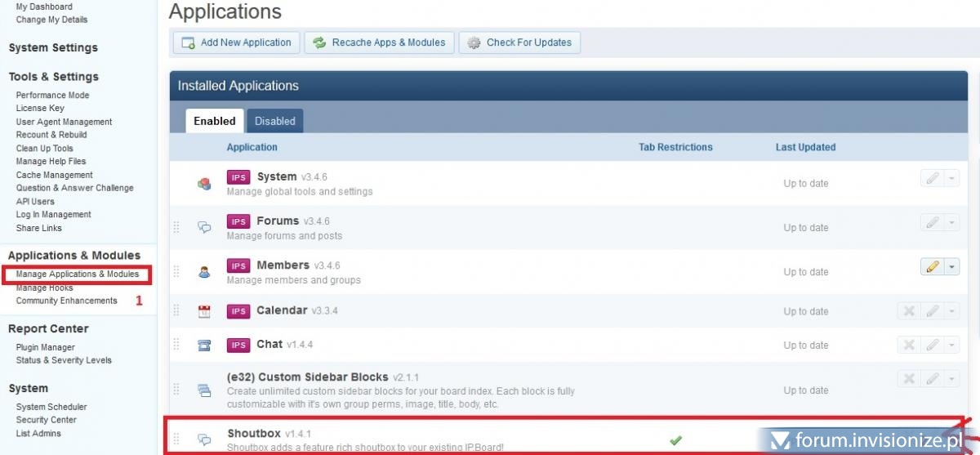Click the Forums speech-bubble icon
Image resolution: width=980 pixels, height=455 pixels.
tap(204, 228)
